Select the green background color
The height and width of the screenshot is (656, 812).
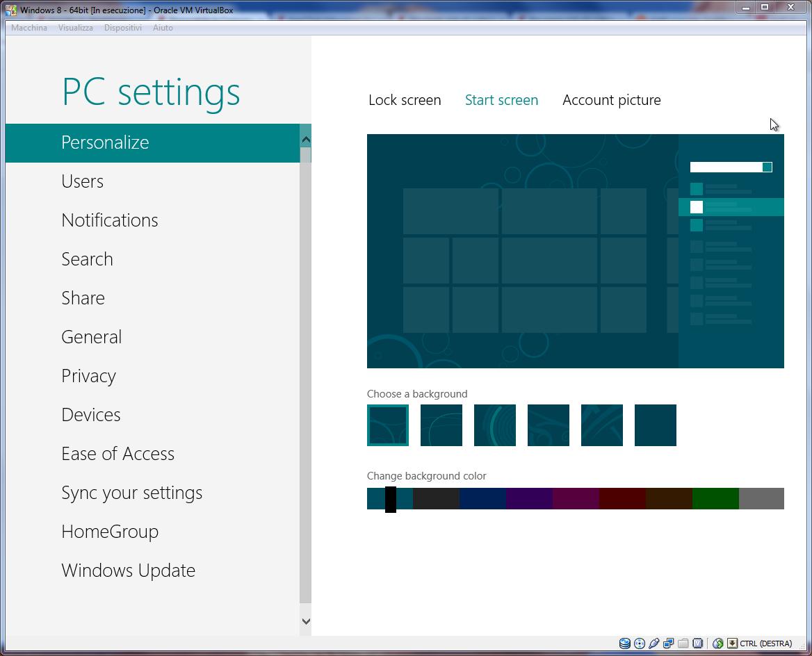pyautogui.click(x=715, y=498)
